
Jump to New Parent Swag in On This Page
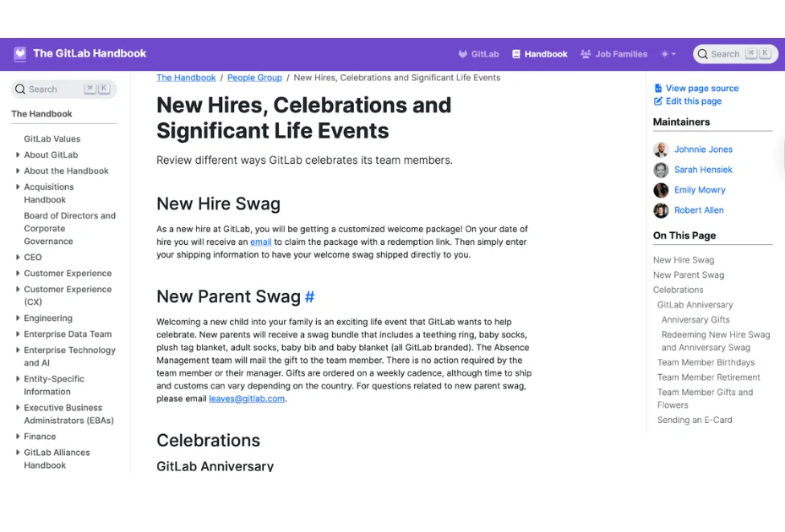pyautogui.click(x=689, y=275)
